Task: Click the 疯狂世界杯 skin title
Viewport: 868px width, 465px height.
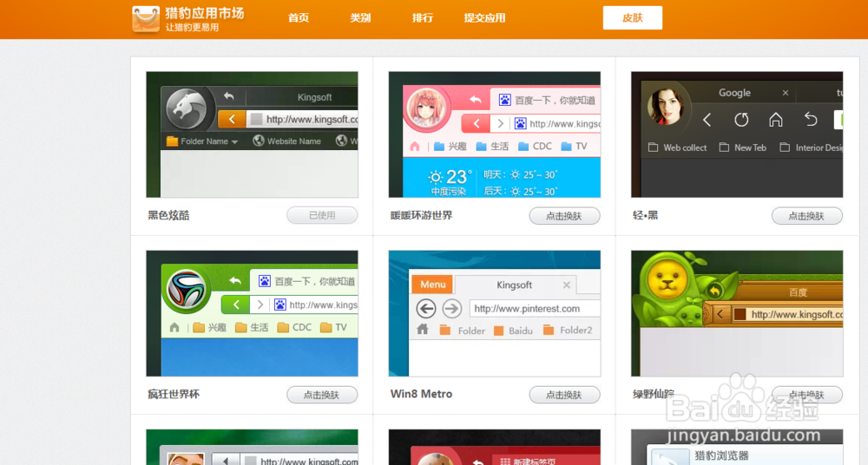Action: tap(174, 394)
